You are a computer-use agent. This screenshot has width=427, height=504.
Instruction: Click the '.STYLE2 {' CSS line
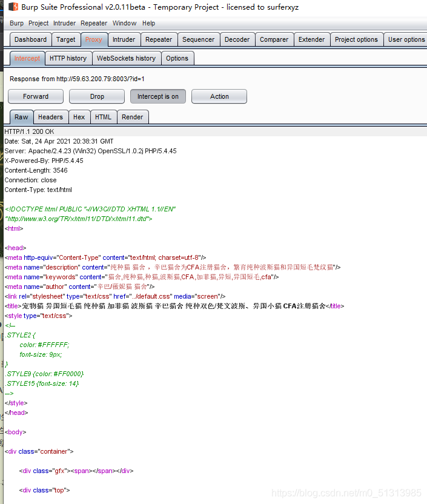click(20, 335)
